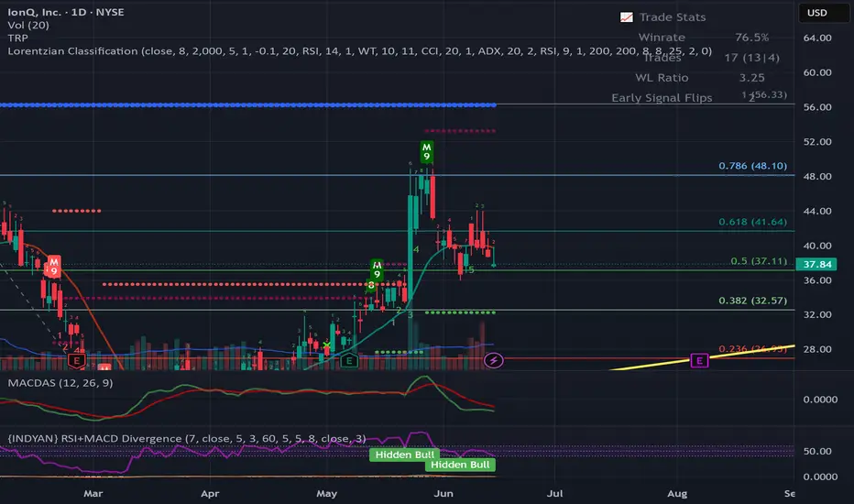Viewport: 854px width, 504px height.
Task: Click the green earnings E marker
Action: point(349,360)
